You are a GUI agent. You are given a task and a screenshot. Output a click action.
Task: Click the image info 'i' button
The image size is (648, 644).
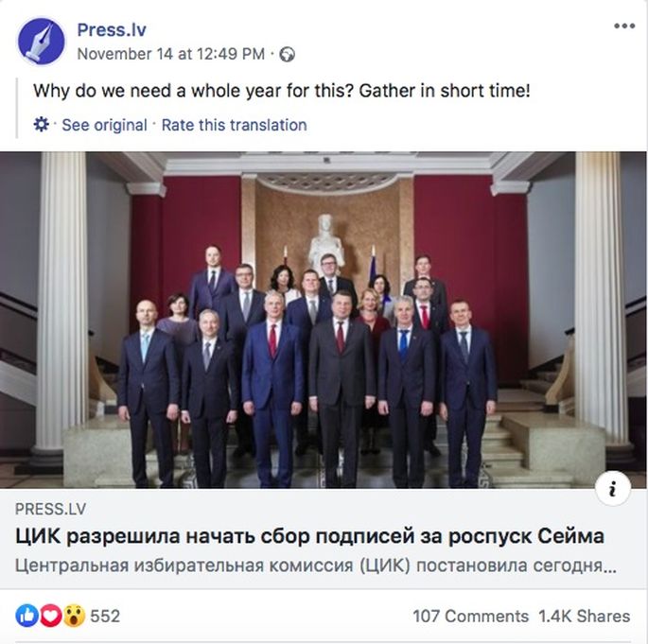click(x=613, y=488)
